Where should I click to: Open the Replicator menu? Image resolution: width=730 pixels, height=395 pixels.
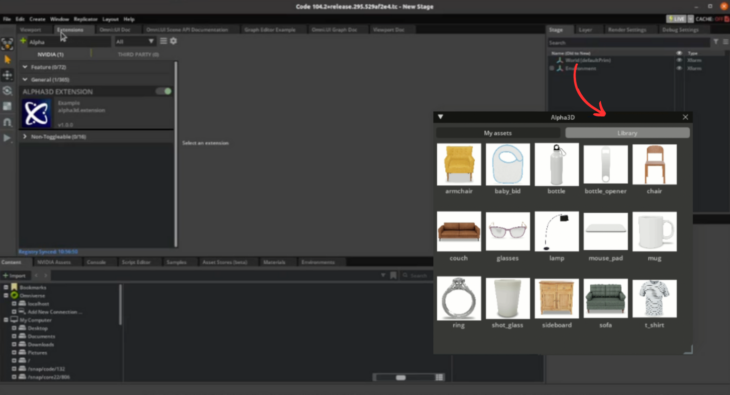[x=85, y=19]
